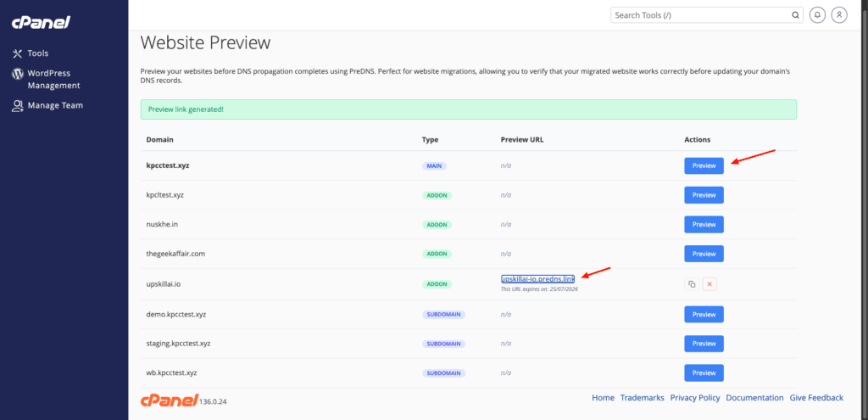The height and width of the screenshot is (420, 868).
Task: Select the kpcctest.xyz domain text
Action: click(x=168, y=165)
